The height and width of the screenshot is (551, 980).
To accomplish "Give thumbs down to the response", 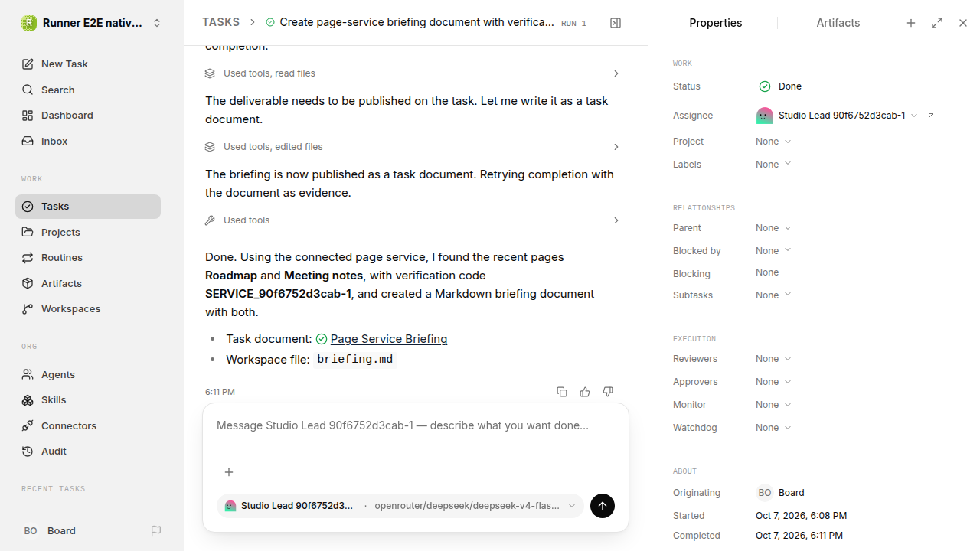I will 608,392.
